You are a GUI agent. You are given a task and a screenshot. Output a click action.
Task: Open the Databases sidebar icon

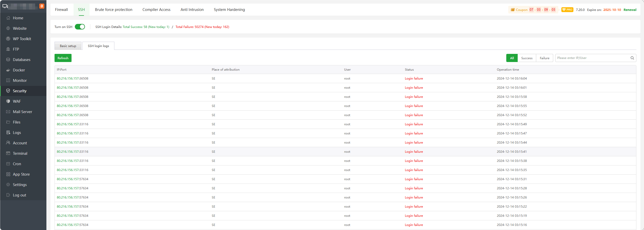[8, 59]
